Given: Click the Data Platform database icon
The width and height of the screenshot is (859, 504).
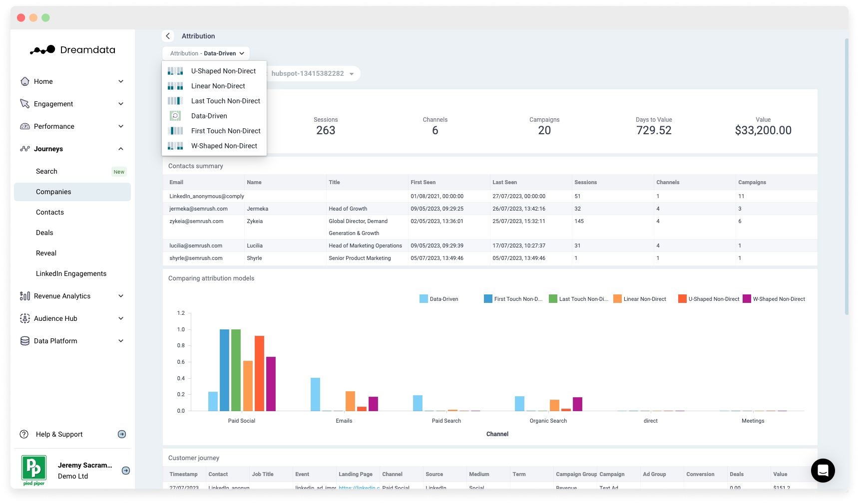Looking at the screenshot, I should pos(24,341).
